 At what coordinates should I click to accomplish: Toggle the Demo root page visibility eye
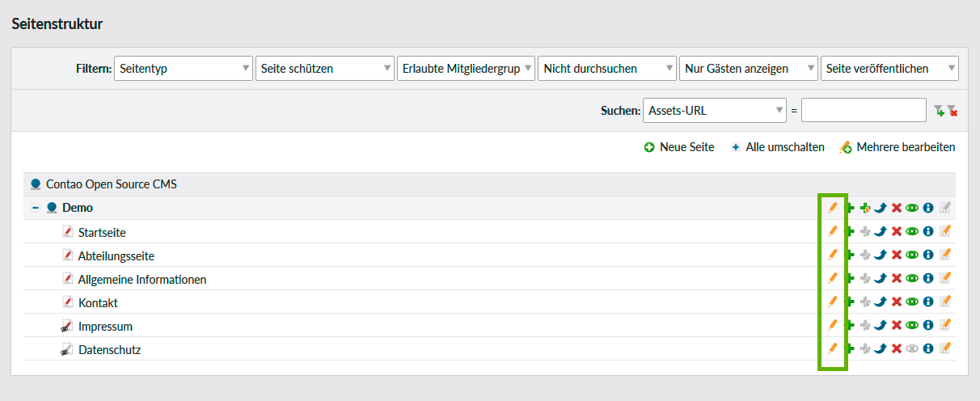[912, 208]
